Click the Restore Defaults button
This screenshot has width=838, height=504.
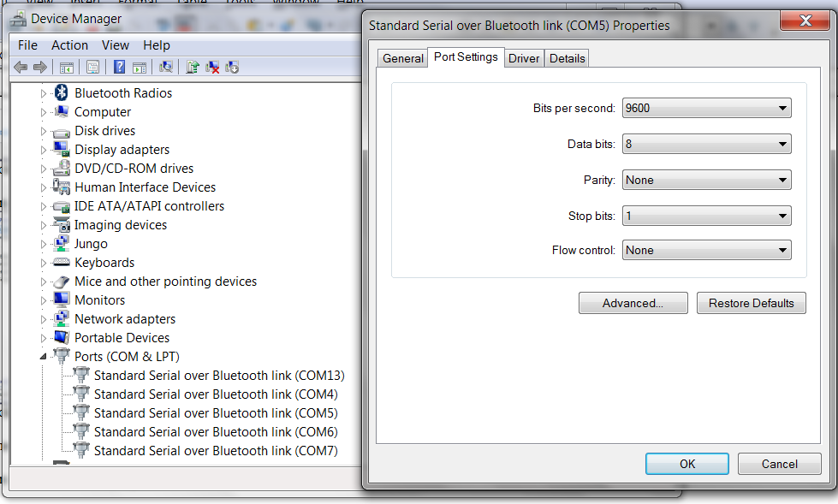(x=751, y=303)
